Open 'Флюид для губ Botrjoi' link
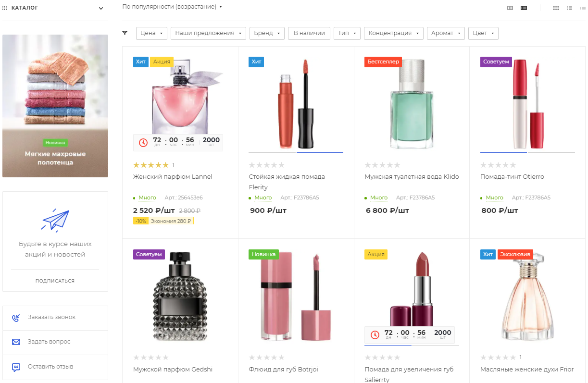The image size is (588, 383). point(283,370)
